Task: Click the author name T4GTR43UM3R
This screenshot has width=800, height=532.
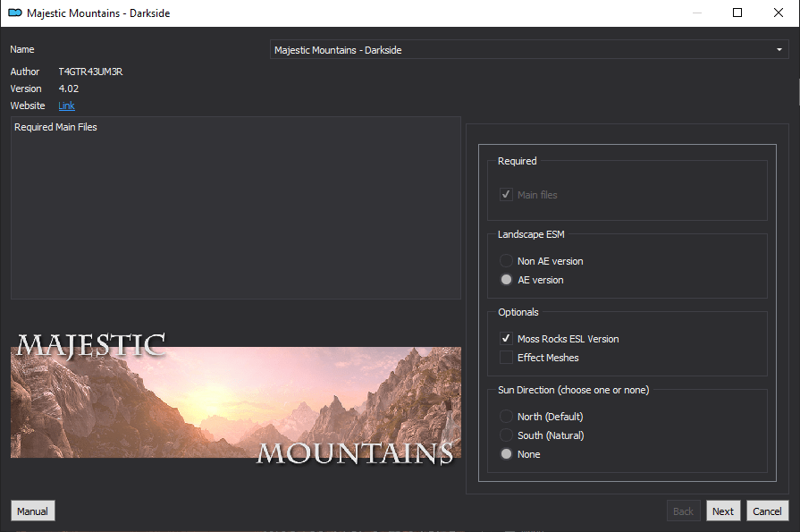Action: click(x=90, y=72)
